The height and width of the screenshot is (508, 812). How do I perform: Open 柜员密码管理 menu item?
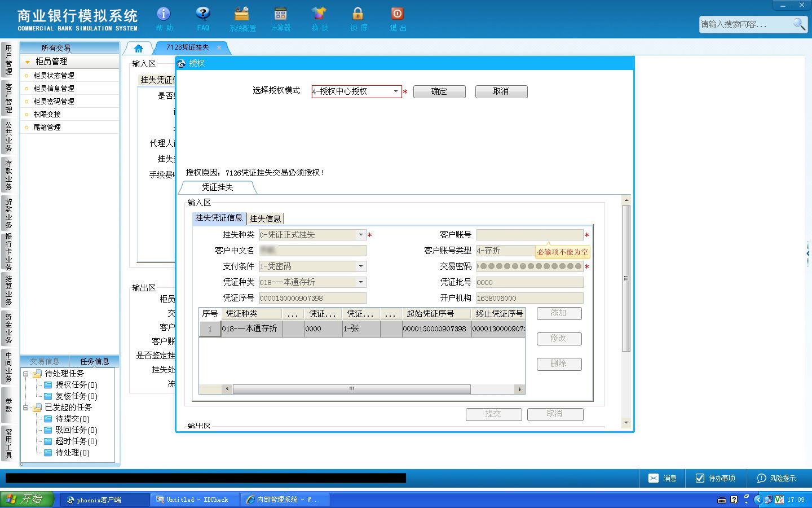pos(70,102)
